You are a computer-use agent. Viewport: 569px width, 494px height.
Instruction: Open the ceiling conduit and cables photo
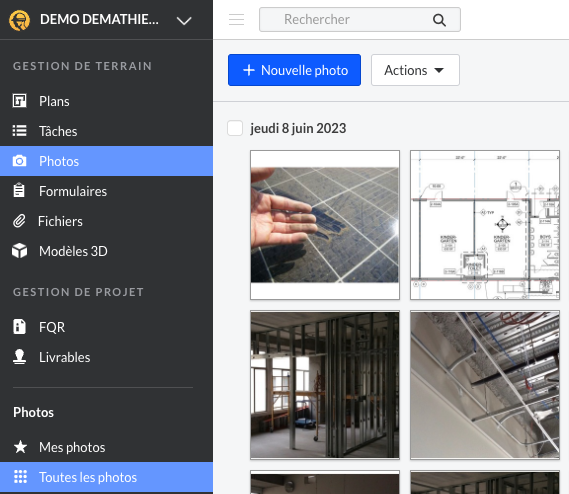(x=485, y=385)
